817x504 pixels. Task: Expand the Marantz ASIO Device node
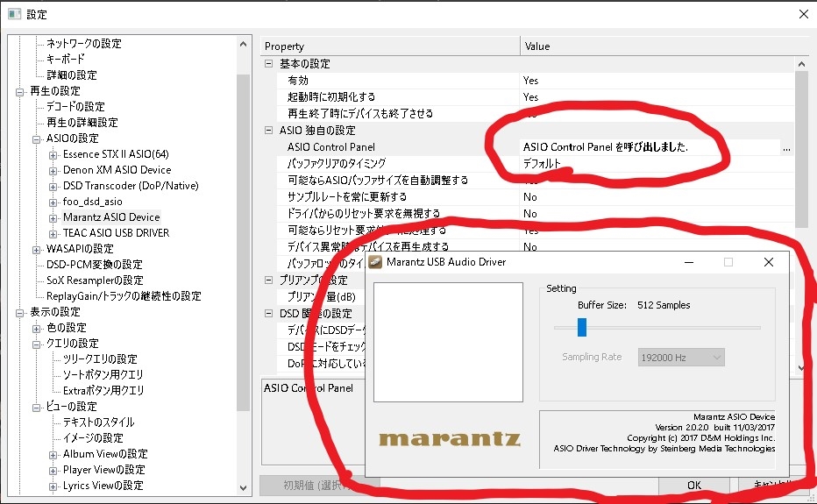point(53,218)
